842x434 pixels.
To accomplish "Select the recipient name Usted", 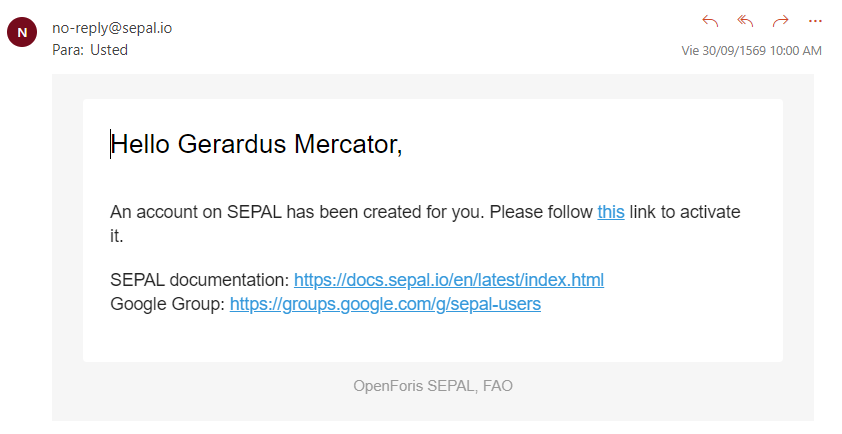I will tap(109, 49).
